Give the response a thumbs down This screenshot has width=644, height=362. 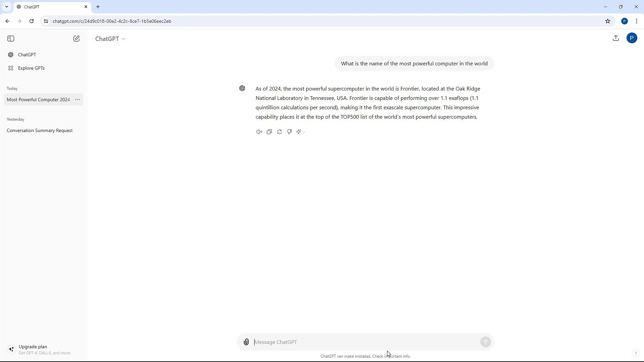(x=289, y=131)
